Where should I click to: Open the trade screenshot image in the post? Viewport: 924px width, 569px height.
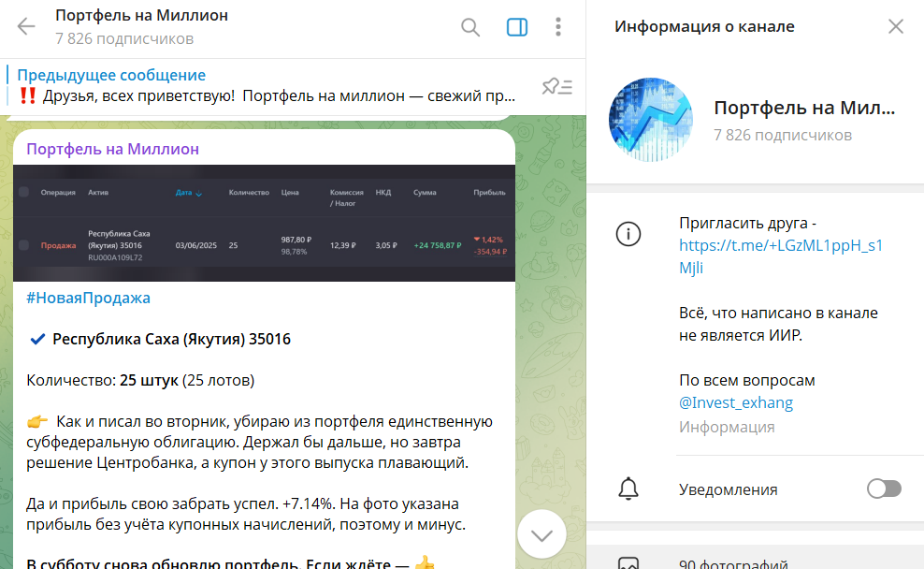[264, 223]
